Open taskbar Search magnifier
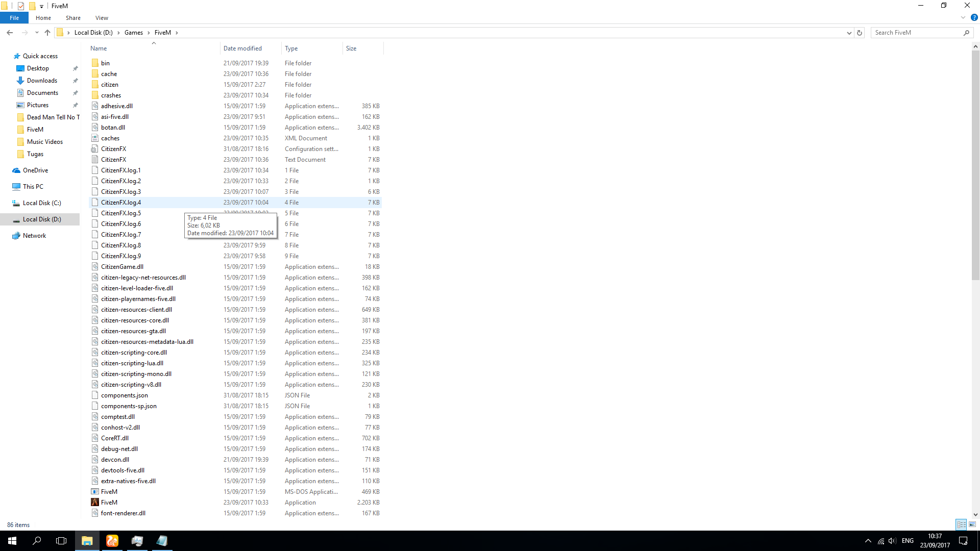The image size is (980, 551). tap(37, 541)
